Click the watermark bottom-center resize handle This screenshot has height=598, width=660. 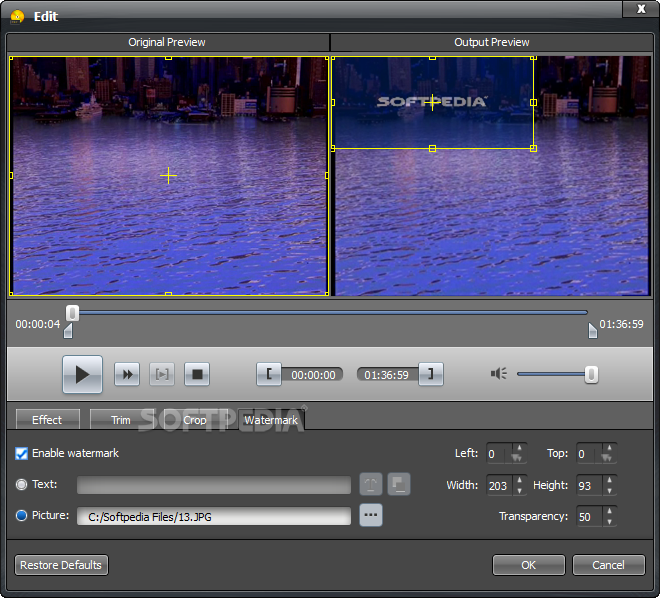tap(432, 148)
